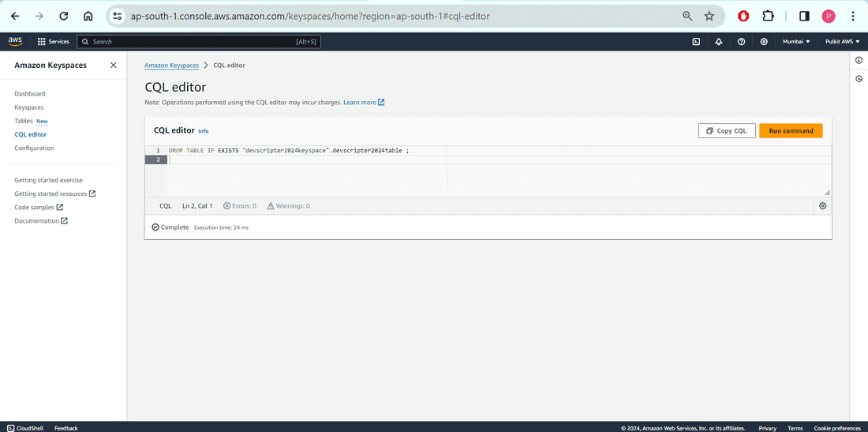Open the notifications bell
Viewport: 868px width, 432px height.
(x=719, y=42)
